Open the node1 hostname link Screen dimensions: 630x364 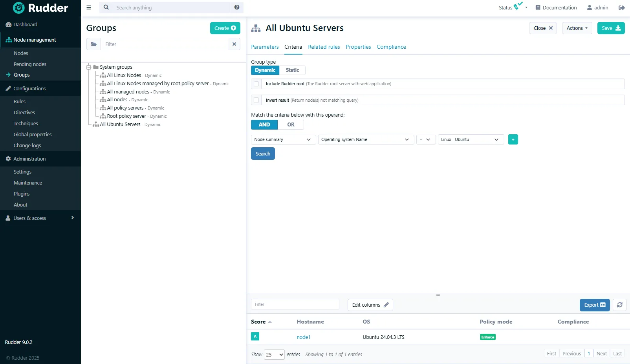pos(304,337)
